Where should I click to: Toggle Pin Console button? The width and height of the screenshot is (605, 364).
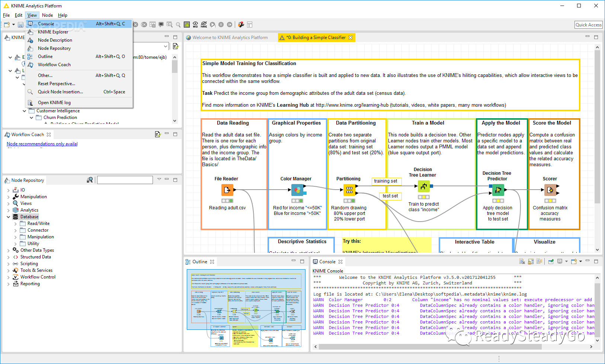tap(551, 261)
